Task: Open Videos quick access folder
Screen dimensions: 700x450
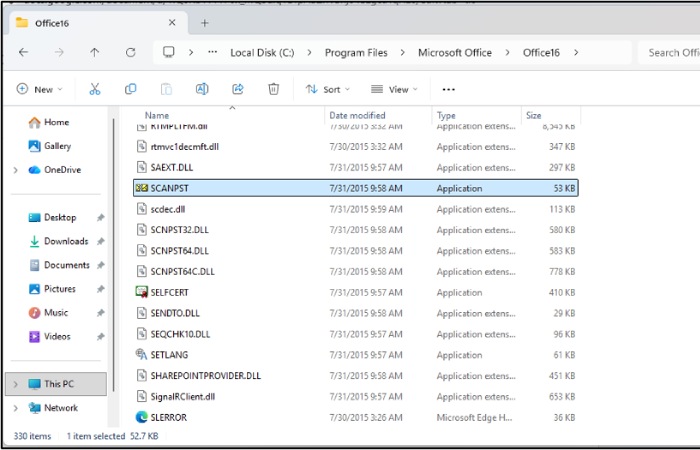Action: pyautogui.click(x=50, y=337)
